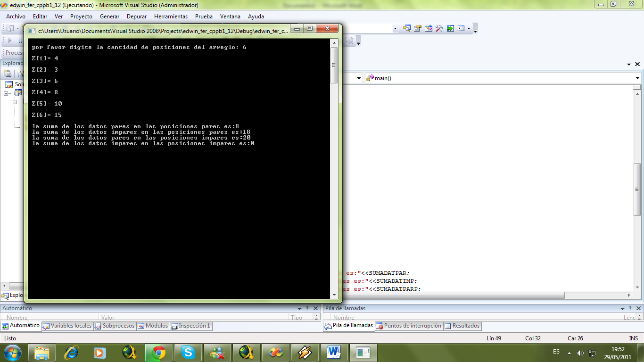This screenshot has width=644, height=362.
Task: Toggle auto-hide on Pila de llamadas panel
Action: (x=629, y=308)
